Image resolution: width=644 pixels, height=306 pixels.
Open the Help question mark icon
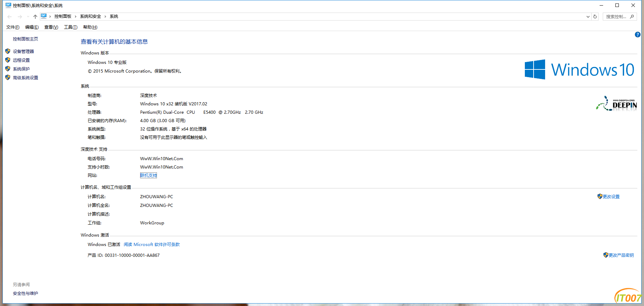coord(637,35)
